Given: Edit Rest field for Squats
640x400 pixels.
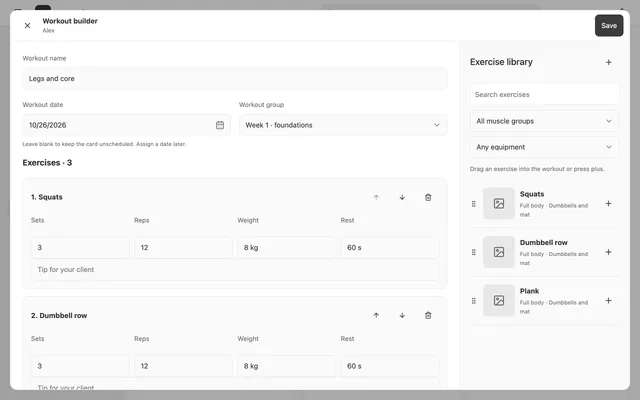Looking at the screenshot, I should [x=390, y=247].
